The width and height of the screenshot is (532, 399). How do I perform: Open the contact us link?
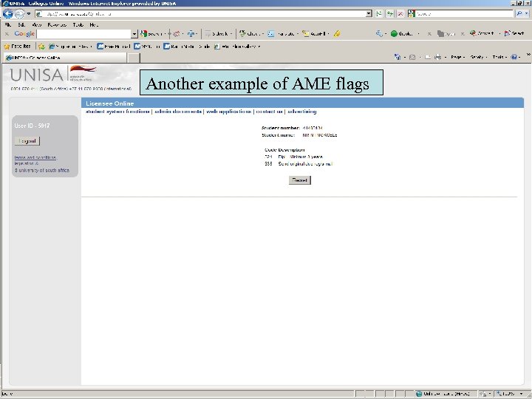coord(270,112)
